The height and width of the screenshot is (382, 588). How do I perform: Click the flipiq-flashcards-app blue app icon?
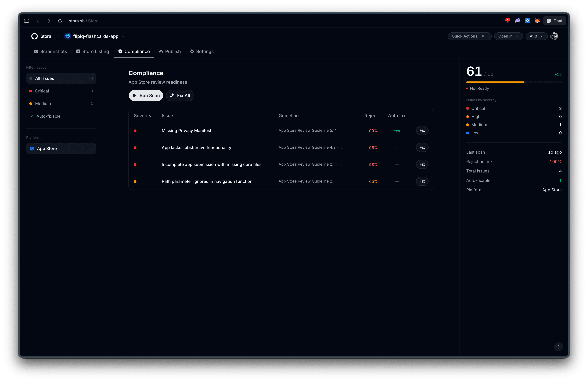[x=68, y=36]
